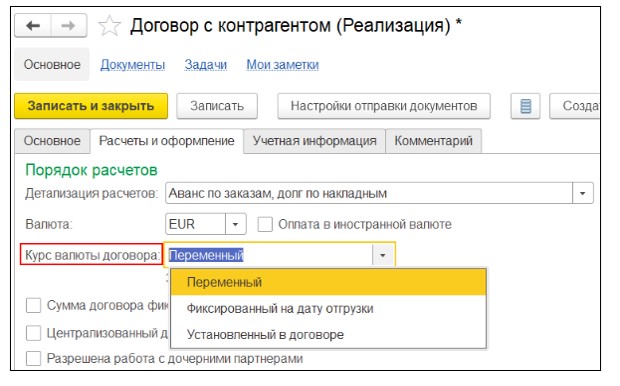
Task: Open the Документы link
Action: 132,64
